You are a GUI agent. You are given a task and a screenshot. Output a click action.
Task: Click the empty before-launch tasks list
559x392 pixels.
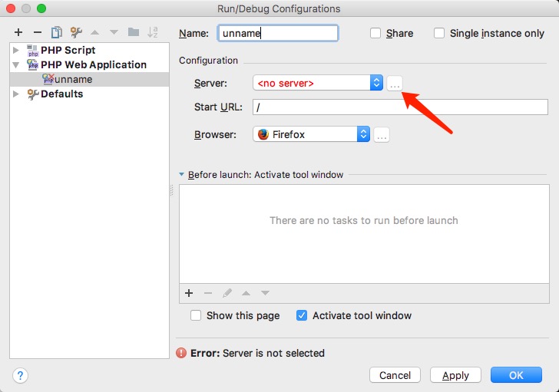coord(364,234)
